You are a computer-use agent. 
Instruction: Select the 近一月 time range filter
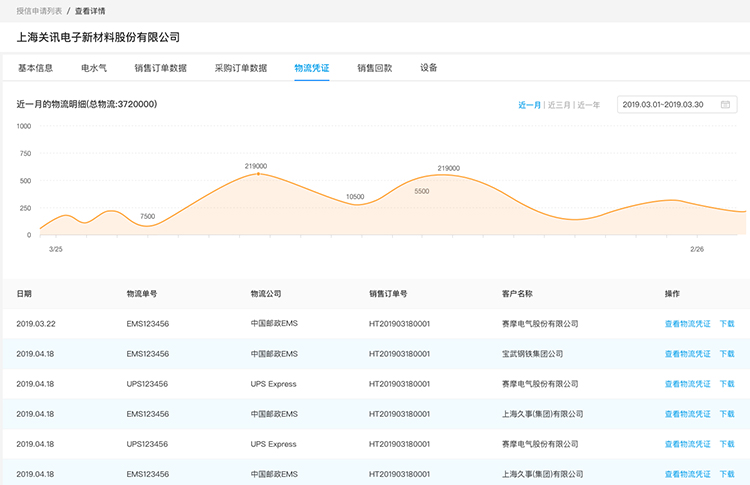529,105
